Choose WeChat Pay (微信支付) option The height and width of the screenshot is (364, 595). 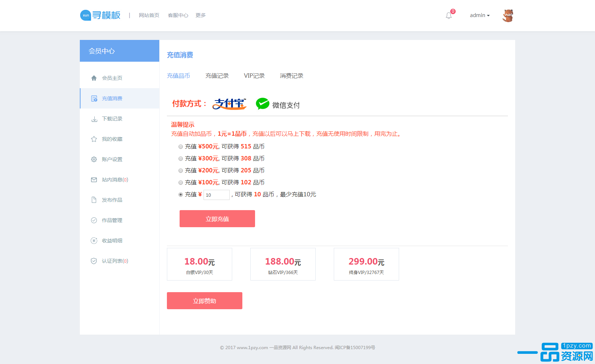[x=278, y=105]
